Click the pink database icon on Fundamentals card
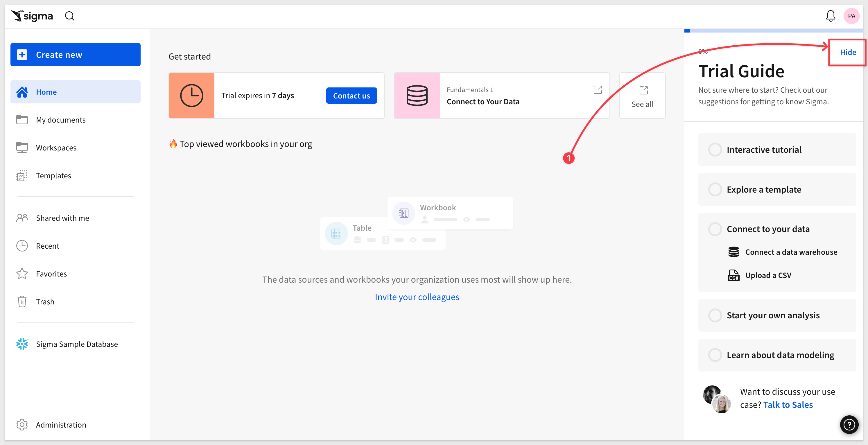Viewport: 868px width, 445px height. [417, 96]
